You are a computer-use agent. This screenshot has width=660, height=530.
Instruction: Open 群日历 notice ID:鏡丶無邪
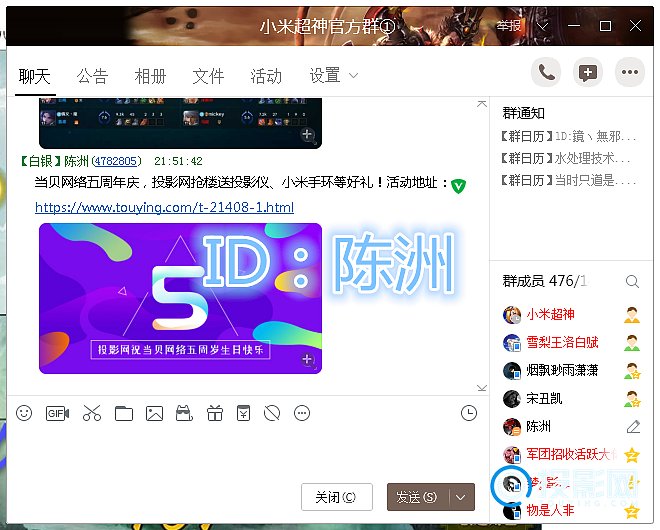click(x=568, y=136)
